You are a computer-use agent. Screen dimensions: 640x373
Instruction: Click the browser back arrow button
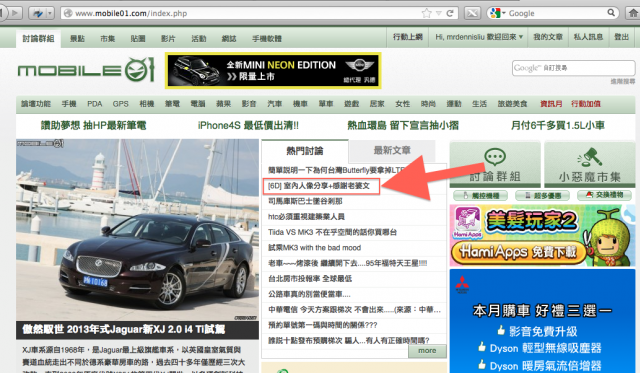tap(2, 13)
